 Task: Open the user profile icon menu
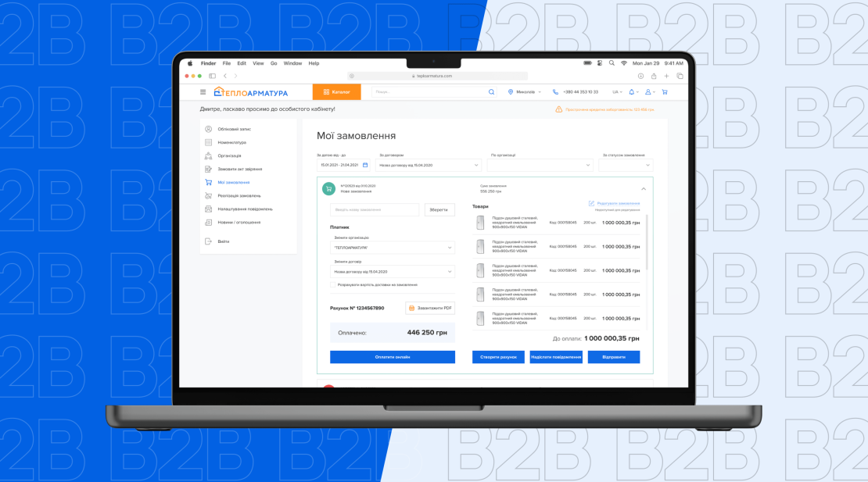click(x=648, y=92)
